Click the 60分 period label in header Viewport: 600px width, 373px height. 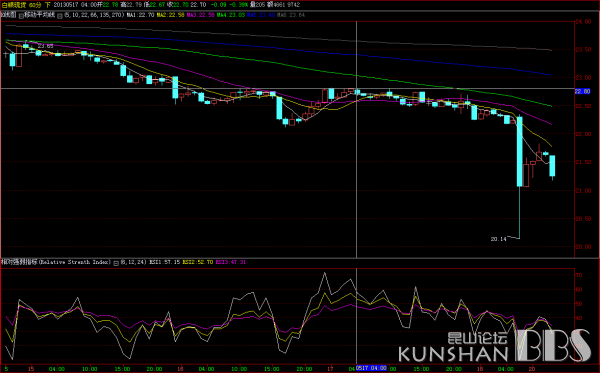pyautogui.click(x=35, y=5)
